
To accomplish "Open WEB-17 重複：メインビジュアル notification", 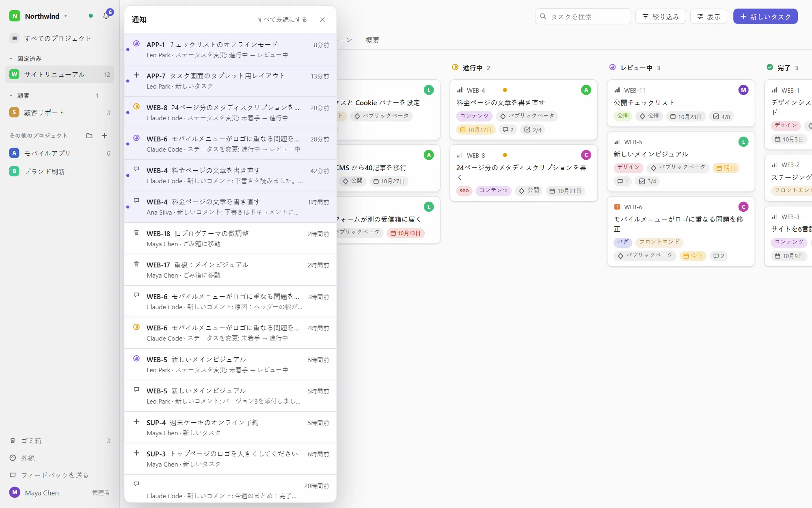I will [x=230, y=270].
